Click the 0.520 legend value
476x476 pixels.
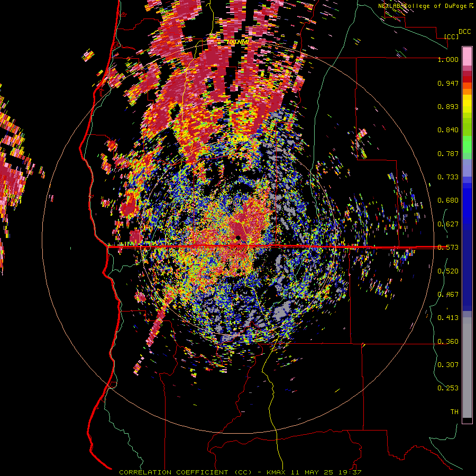pyautogui.click(x=448, y=271)
